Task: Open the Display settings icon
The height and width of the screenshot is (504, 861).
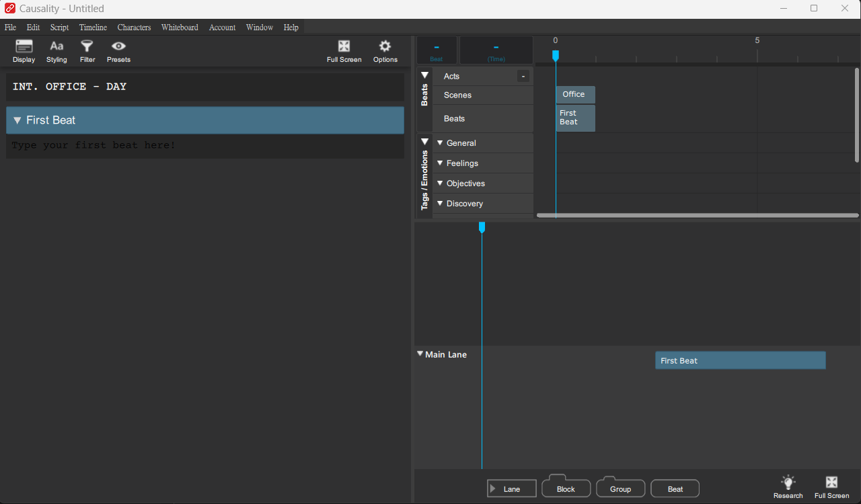Action: tap(24, 51)
